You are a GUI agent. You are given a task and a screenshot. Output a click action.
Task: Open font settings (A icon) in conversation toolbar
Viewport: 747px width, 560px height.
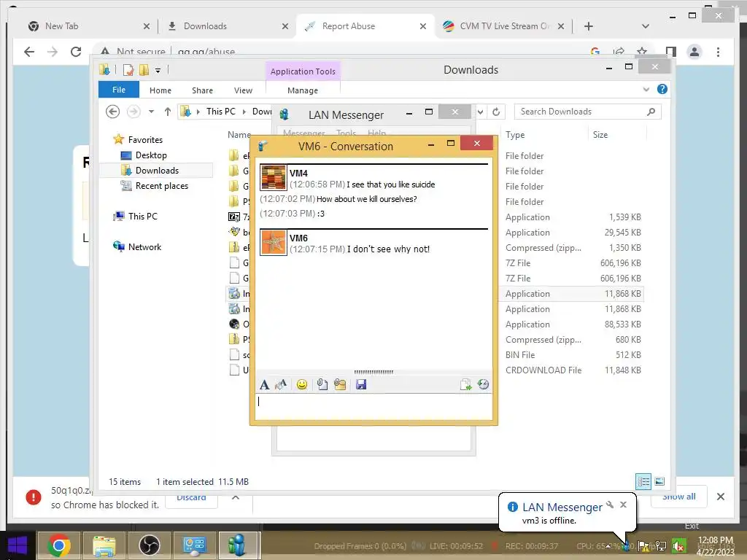[x=264, y=385]
